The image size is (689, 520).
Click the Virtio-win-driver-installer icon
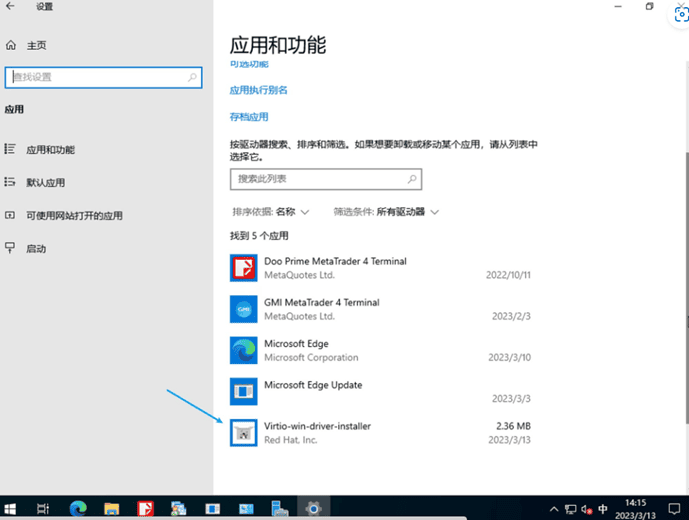click(x=243, y=433)
